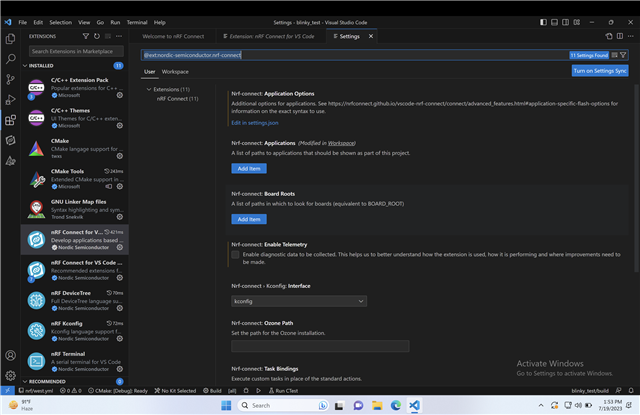Click Build in the status bar
The image size is (640, 415).
tap(212, 391)
